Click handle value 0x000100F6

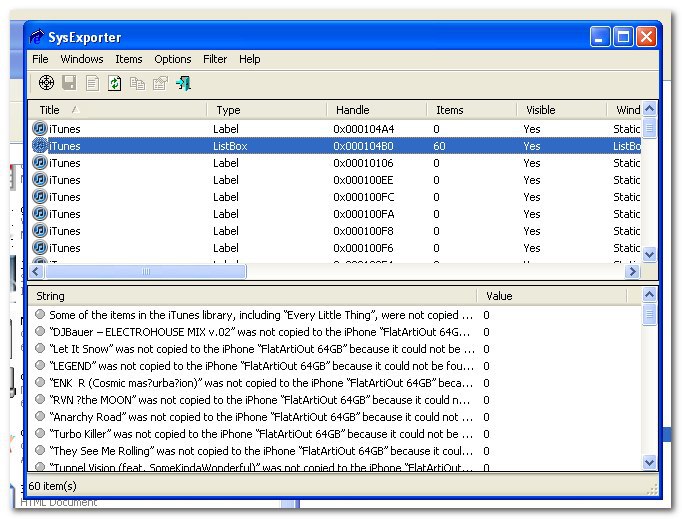[x=363, y=248]
